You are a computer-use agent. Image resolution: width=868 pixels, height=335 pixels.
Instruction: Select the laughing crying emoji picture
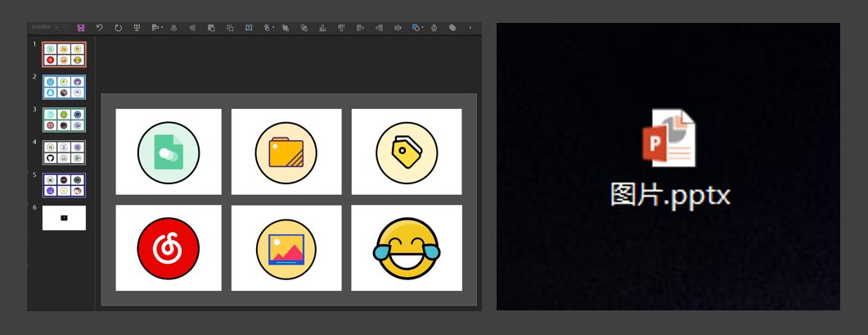point(407,248)
